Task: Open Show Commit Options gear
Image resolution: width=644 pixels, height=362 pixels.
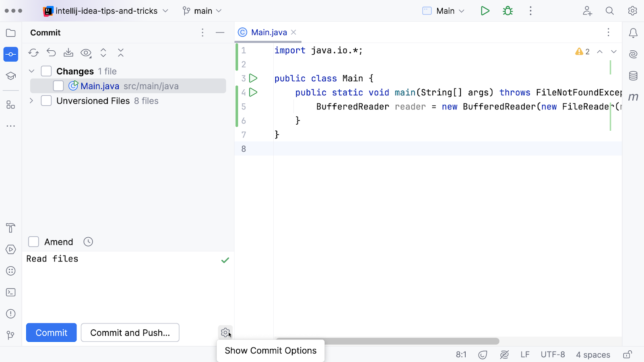Action: coord(225,333)
